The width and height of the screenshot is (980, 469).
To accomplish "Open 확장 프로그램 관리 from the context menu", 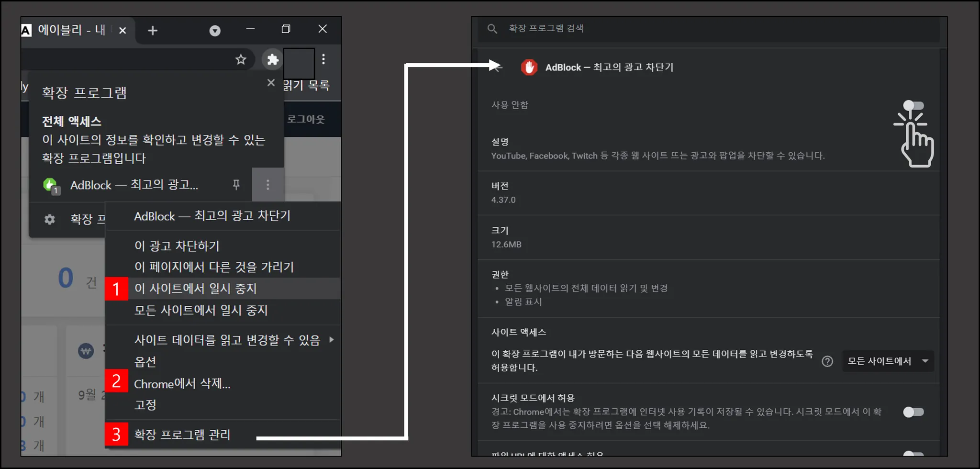I will 223,435.
